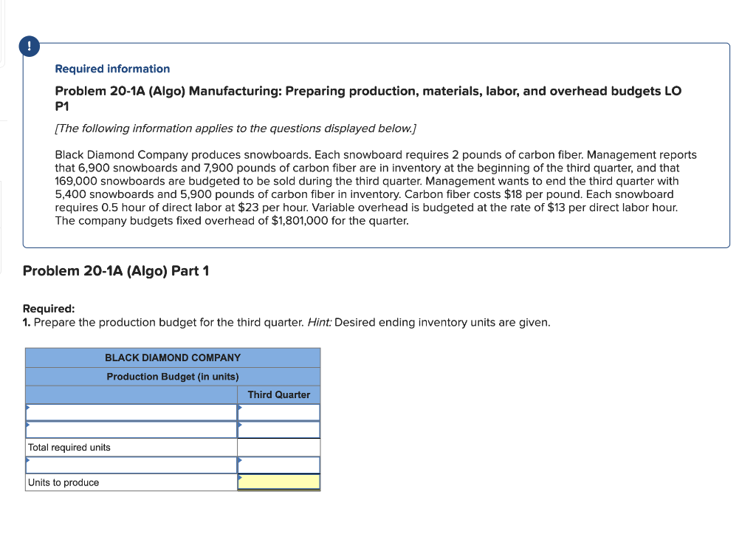Select the first Third Quarter value input
This screenshot has width=756, height=537.
pos(278,412)
